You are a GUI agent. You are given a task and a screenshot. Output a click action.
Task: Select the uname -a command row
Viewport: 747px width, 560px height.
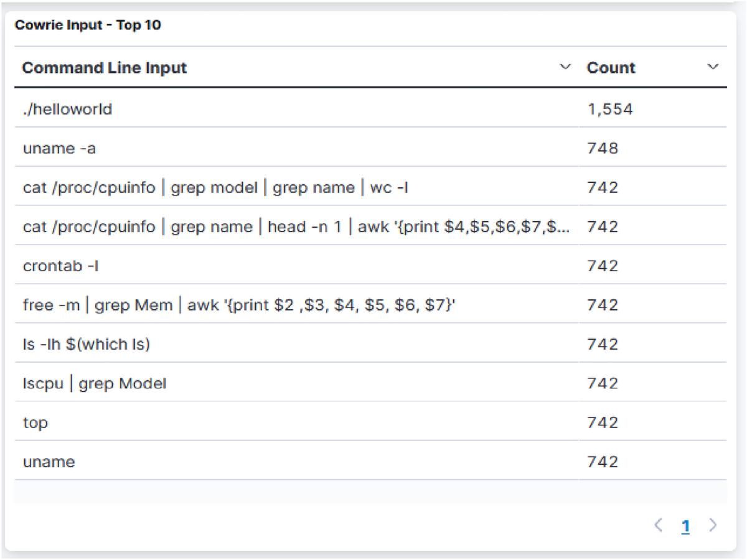click(59, 148)
